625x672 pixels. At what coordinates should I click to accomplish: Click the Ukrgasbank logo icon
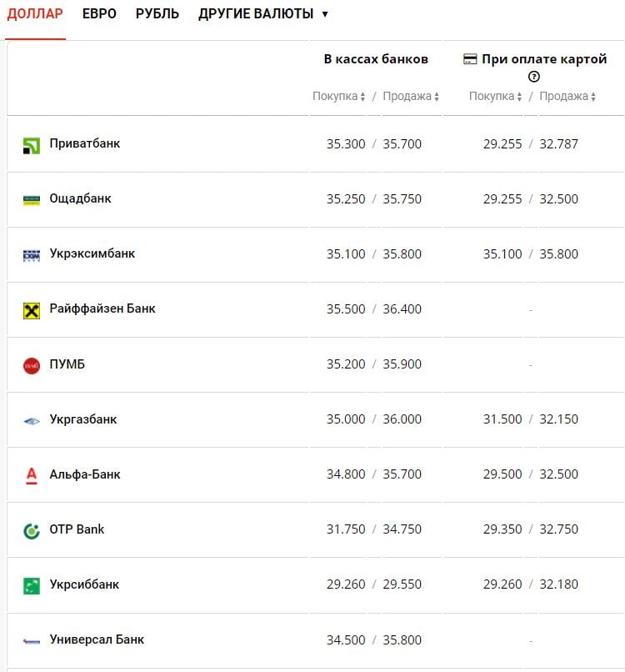click(x=32, y=421)
